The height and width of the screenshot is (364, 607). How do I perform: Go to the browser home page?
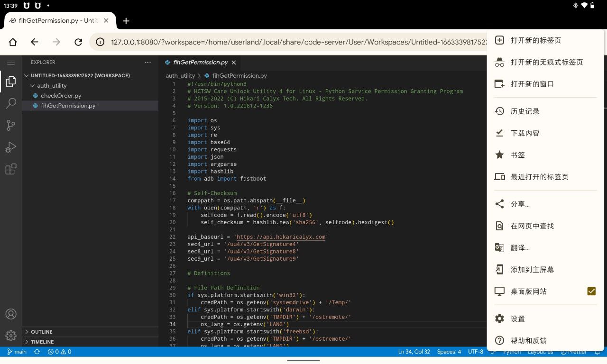pyautogui.click(x=13, y=42)
